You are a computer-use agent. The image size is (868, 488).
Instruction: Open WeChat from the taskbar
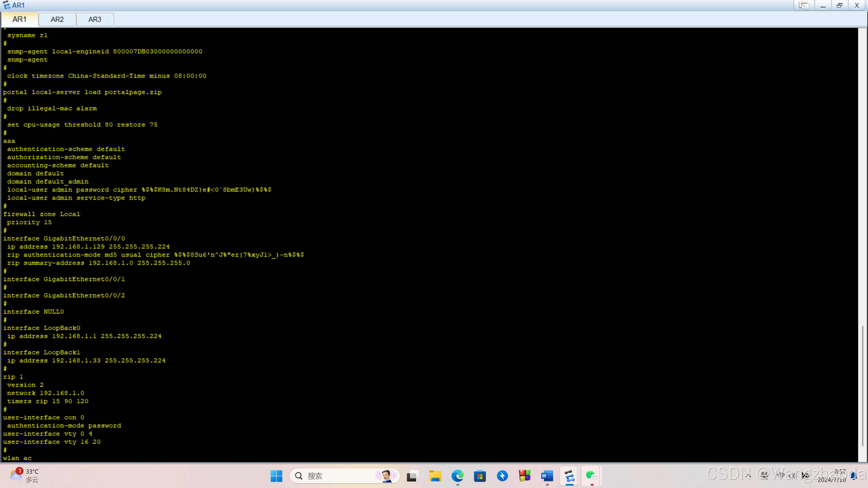(x=592, y=476)
